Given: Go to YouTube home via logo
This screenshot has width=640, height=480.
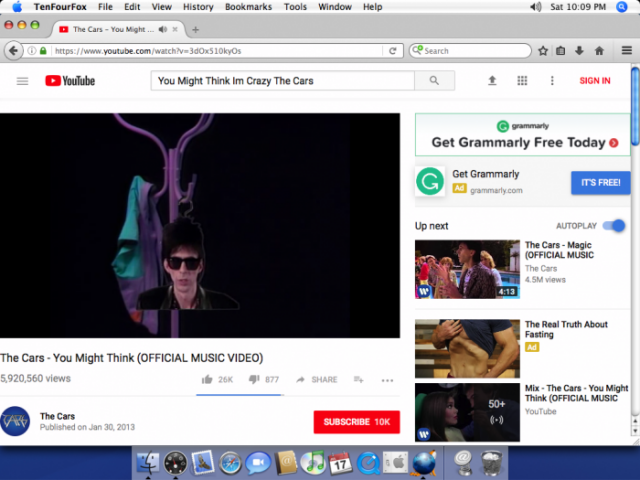Looking at the screenshot, I should (70, 81).
